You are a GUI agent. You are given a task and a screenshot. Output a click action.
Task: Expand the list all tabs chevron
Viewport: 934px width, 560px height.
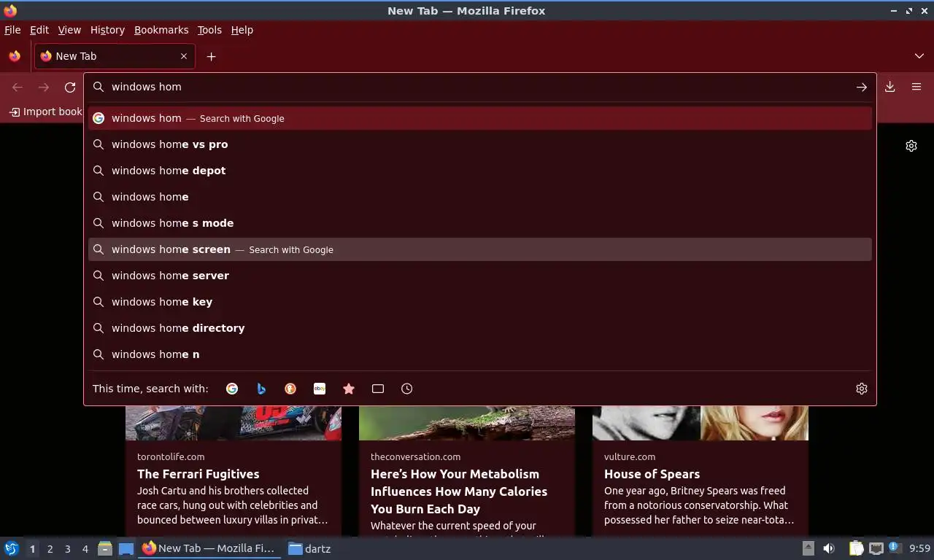click(919, 56)
